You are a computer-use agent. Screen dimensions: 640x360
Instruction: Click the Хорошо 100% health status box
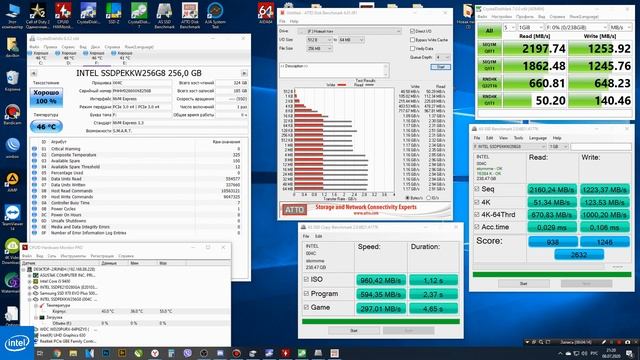(x=46, y=97)
